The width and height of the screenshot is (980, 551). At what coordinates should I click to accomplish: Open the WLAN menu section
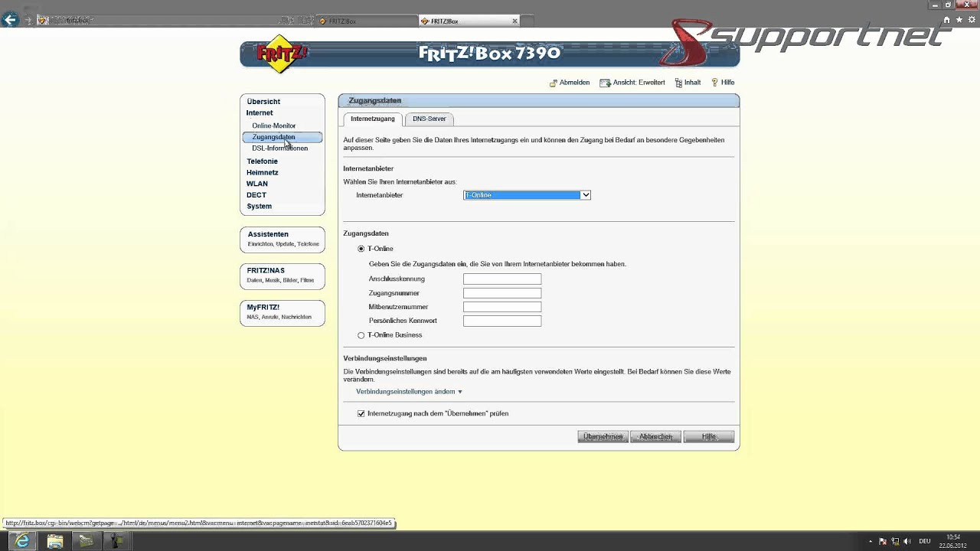[x=257, y=184]
